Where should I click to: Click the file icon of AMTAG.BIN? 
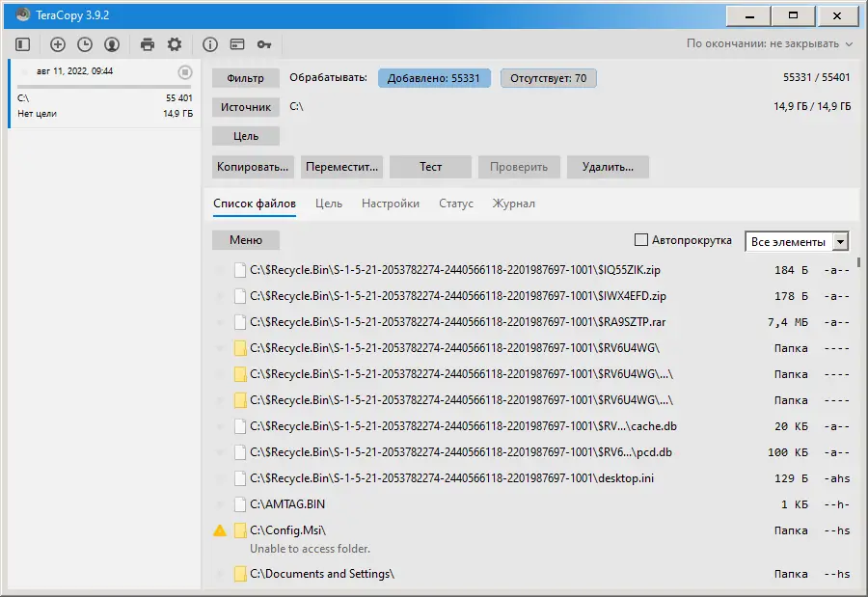coord(240,504)
